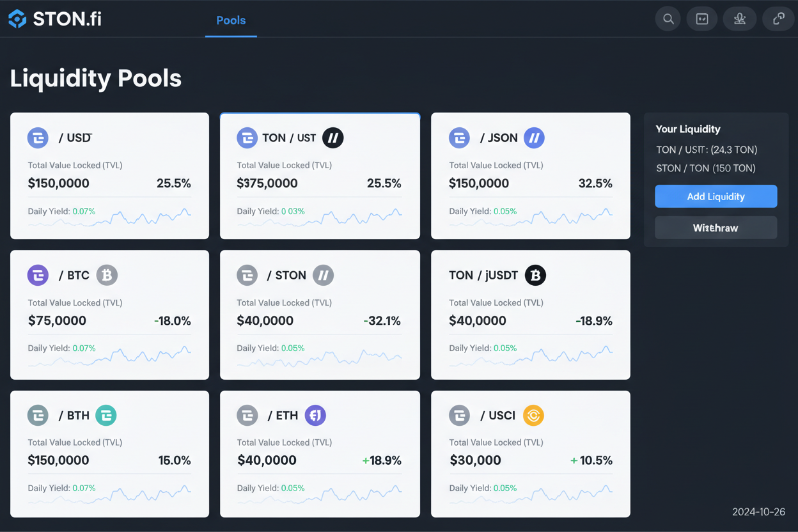This screenshot has width=798, height=532.
Task: Open the TON/jUSDT pool details
Action: click(531, 315)
